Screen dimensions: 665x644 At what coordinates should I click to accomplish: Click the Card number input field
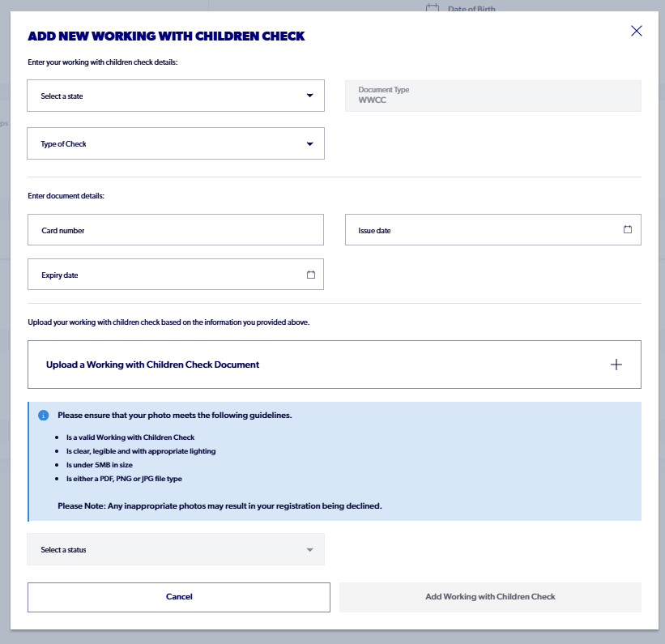tap(176, 230)
